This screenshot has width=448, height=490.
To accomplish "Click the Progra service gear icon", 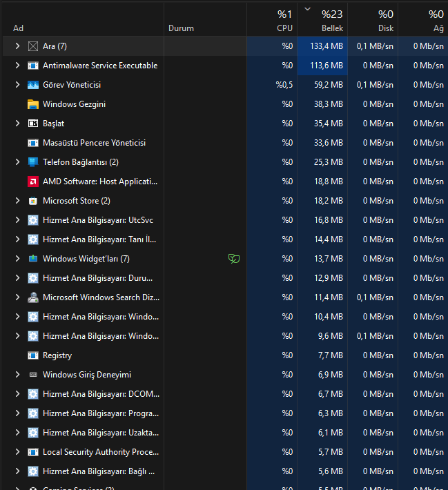I will pyautogui.click(x=33, y=413).
